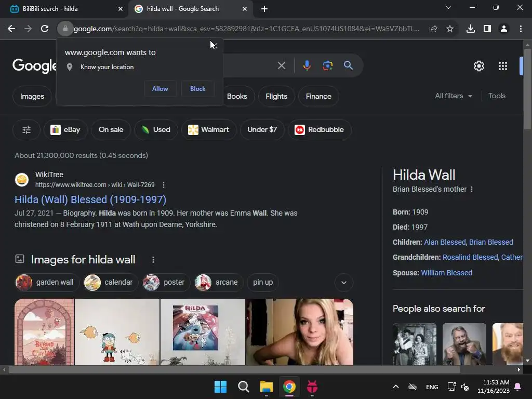Open the Chrome side panel
This screenshot has width=532, height=399.
487,29
